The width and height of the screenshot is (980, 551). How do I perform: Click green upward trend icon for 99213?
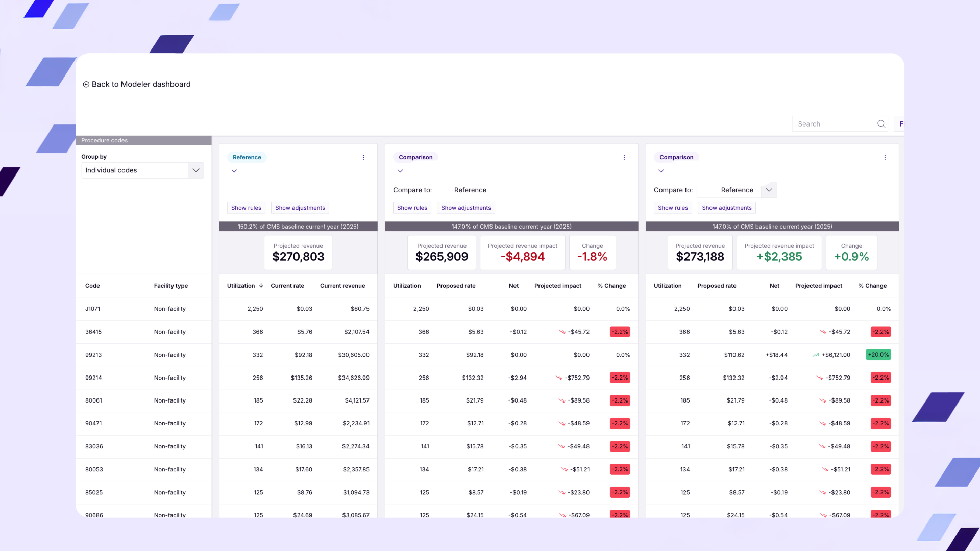click(816, 355)
